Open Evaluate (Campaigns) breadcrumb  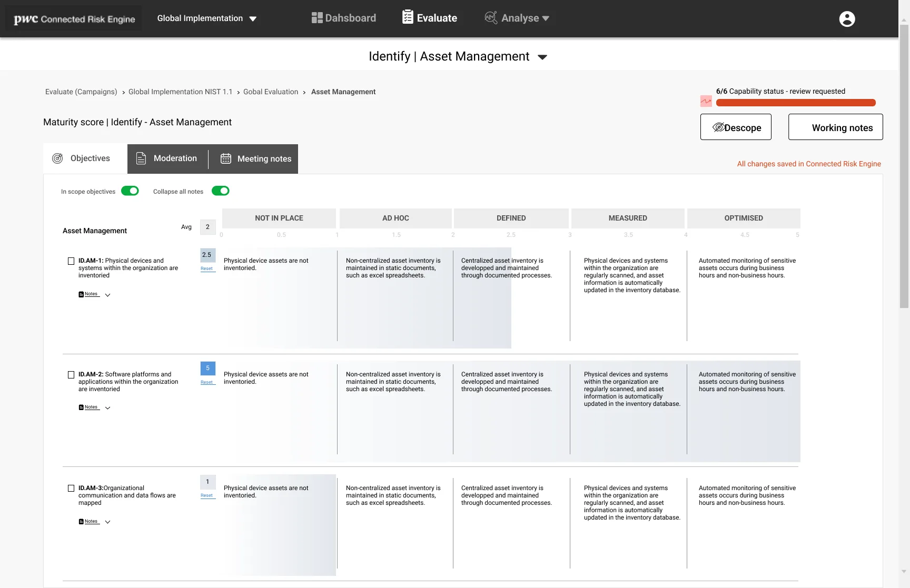(x=81, y=92)
